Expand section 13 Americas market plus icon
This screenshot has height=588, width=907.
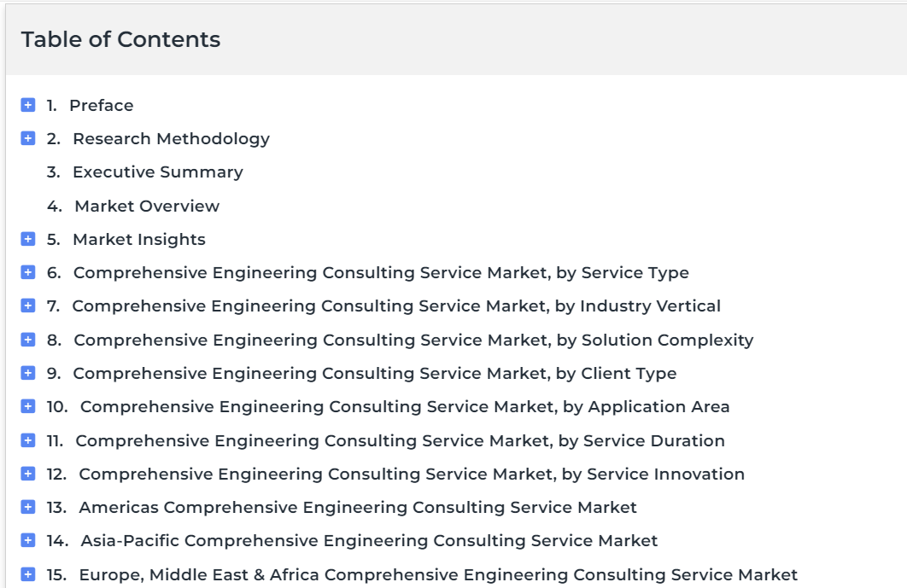point(28,507)
